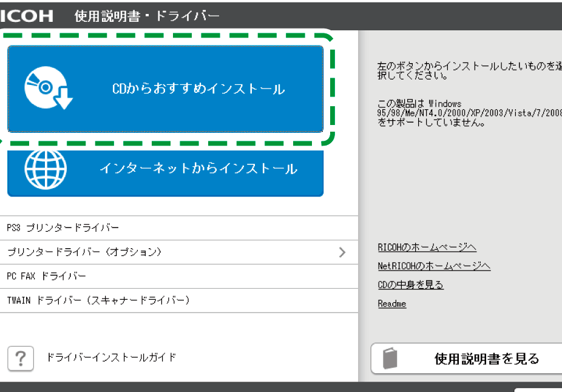Open the CDの中身を見る link

tap(410, 285)
